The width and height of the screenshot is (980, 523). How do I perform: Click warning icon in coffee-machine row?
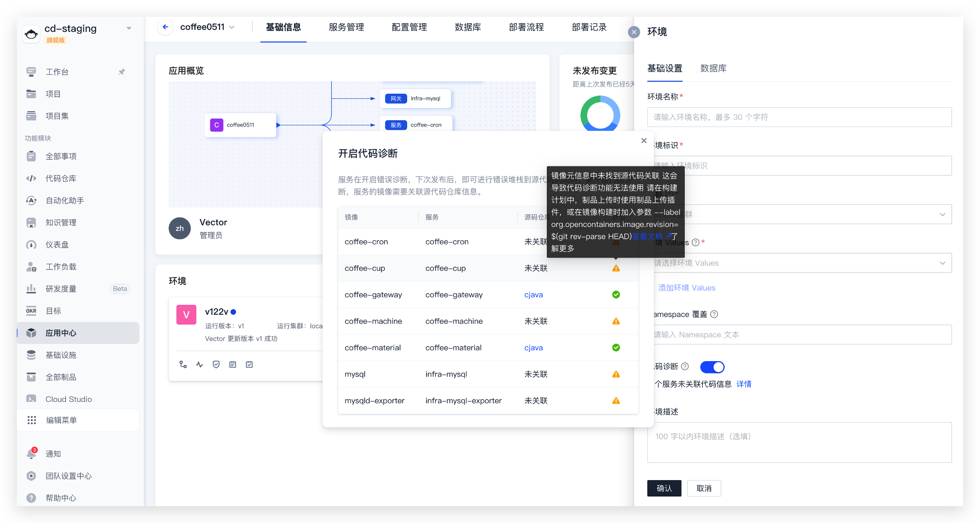616,321
